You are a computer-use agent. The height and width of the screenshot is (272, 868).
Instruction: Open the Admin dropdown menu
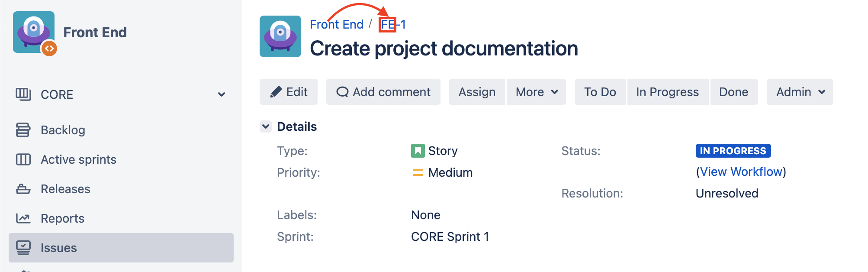800,92
